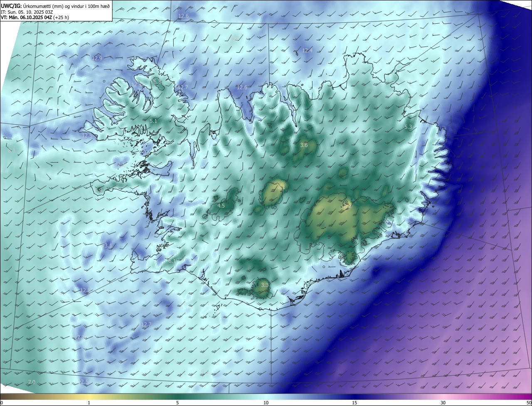Click the 7.0 value label on the map

(x=32, y=382)
